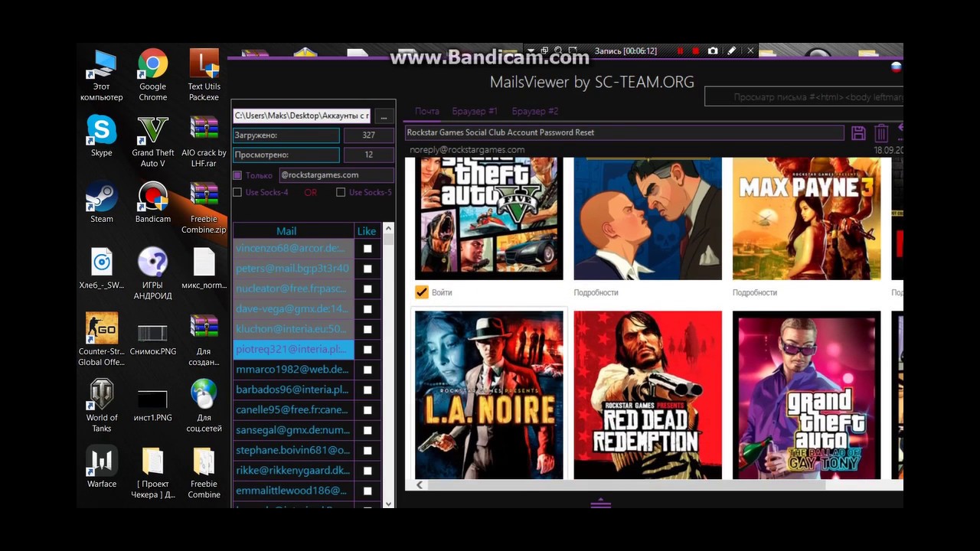Click the Bandicam screenshot camera icon
980x551 pixels.
tap(713, 51)
